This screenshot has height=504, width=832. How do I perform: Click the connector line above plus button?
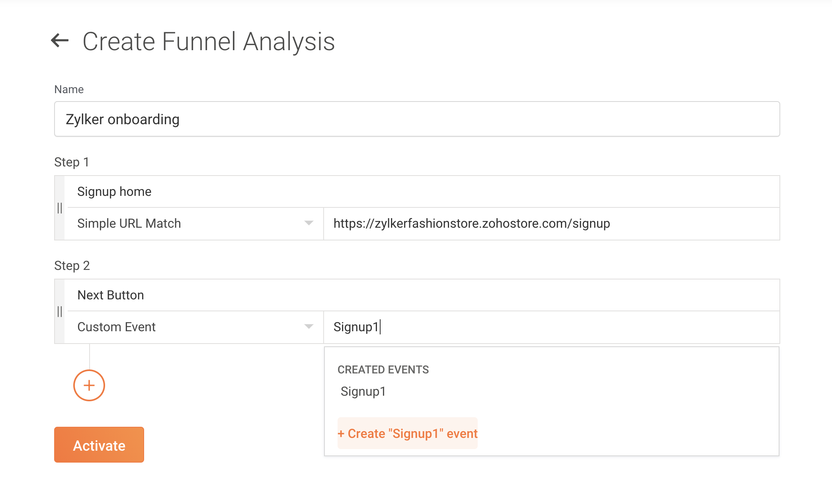coord(90,356)
